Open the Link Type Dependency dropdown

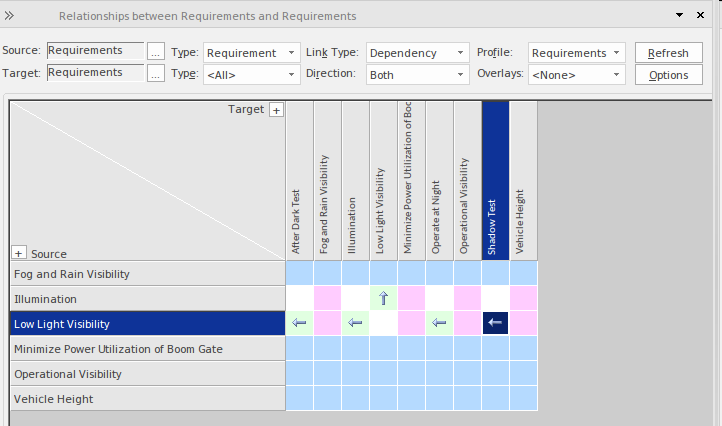[x=417, y=52]
